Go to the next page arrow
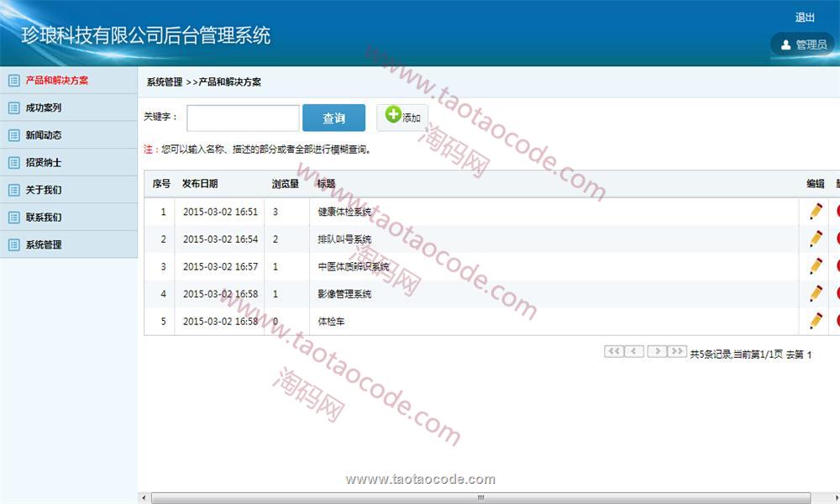This screenshot has height=504, width=840. pyautogui.click(x=657, y=352)
